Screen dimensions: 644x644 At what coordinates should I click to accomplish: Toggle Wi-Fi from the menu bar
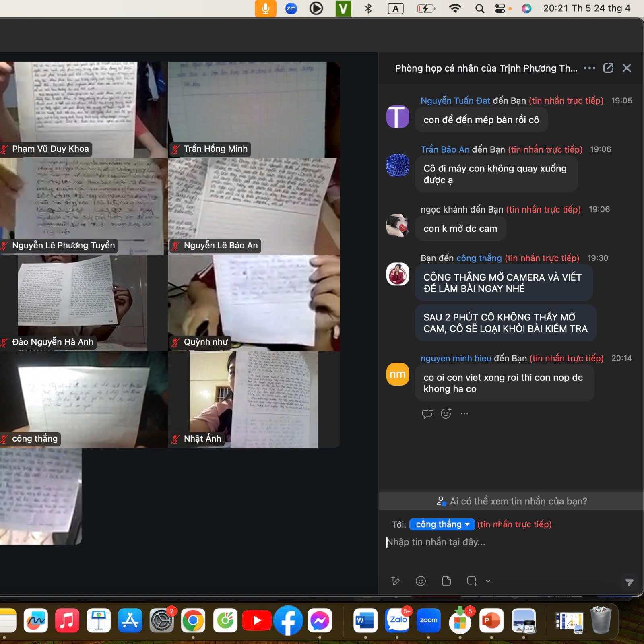click(455, 8)
